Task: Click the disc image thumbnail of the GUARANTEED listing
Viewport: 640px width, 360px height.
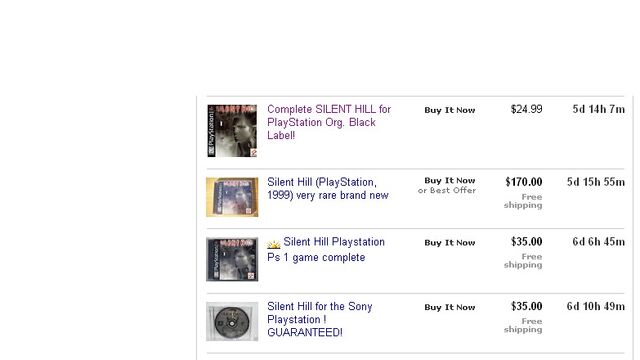Action: [232, 321]
